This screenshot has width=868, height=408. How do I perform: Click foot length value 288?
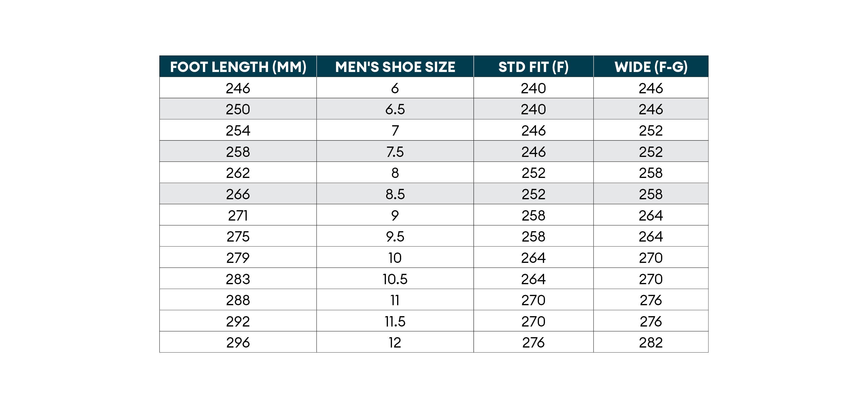point(238,300)
